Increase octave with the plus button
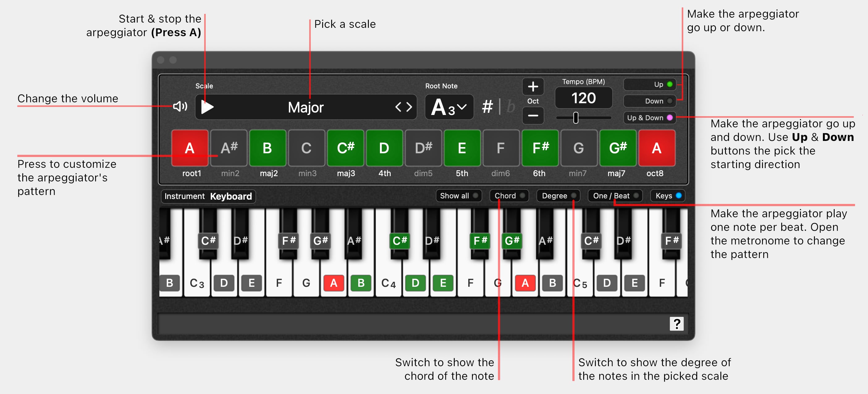This screenshot has width=868, height=394. (533, 87)
